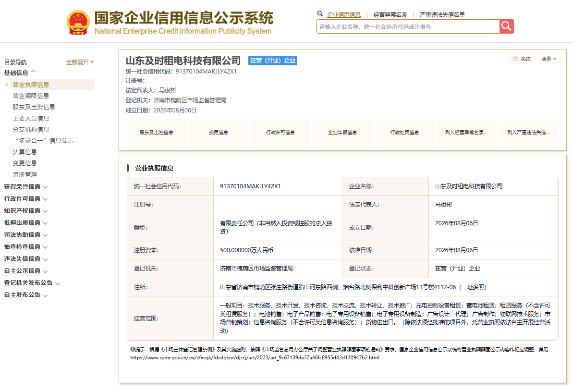This screenshot has height=392, width=572.
Task: Click 济南市槐荫区市场监督管理局 in the table
Action: (256, 268)
